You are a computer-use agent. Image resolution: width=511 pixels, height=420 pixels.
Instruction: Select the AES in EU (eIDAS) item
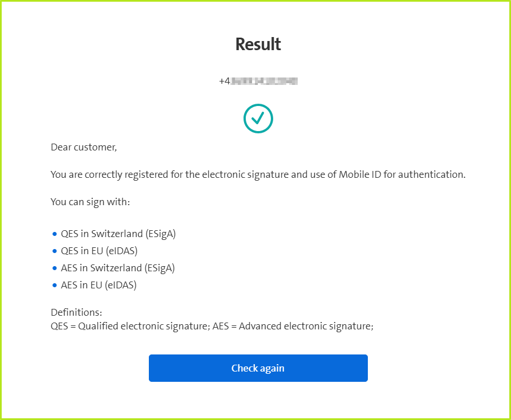99,285
